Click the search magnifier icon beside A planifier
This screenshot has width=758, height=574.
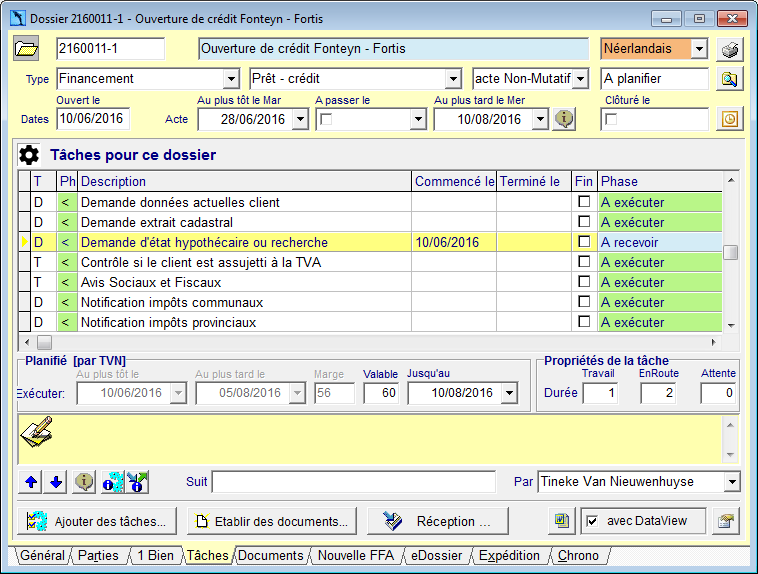pyautogui.click(x=729, y=79)
